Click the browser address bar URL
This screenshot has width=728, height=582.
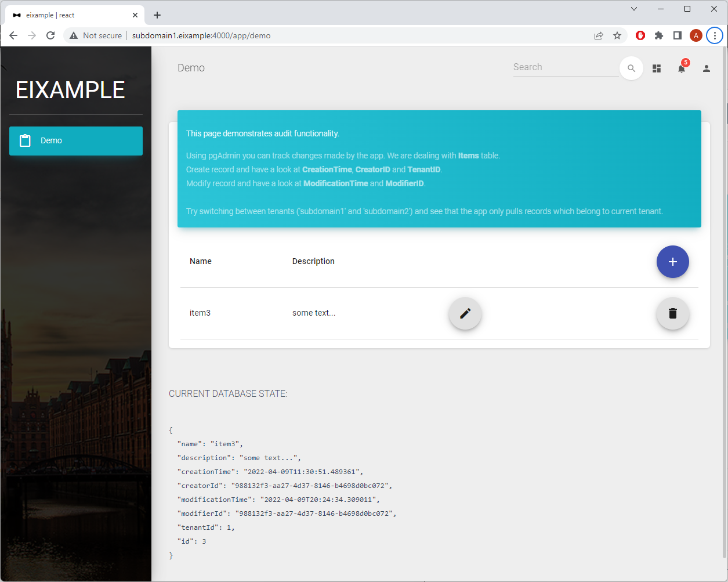tap(201, 35)
